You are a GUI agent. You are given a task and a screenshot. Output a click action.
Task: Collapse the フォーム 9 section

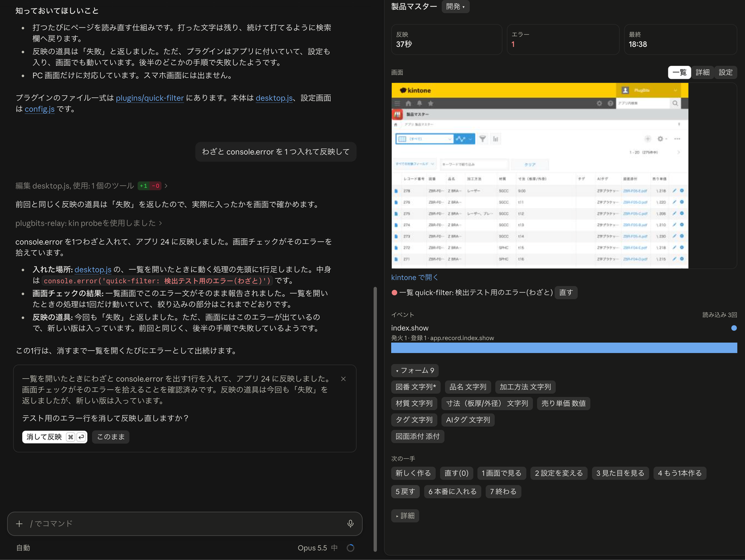click(415, 371)
